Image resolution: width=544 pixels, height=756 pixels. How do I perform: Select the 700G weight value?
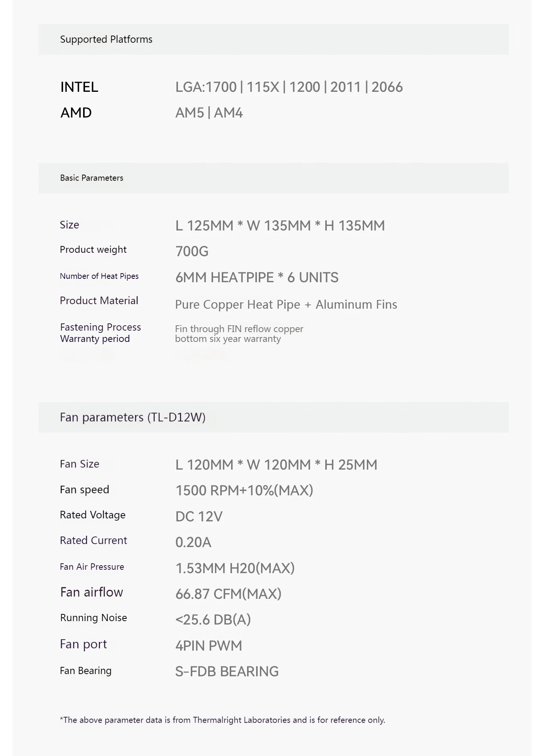coord(192,252)
